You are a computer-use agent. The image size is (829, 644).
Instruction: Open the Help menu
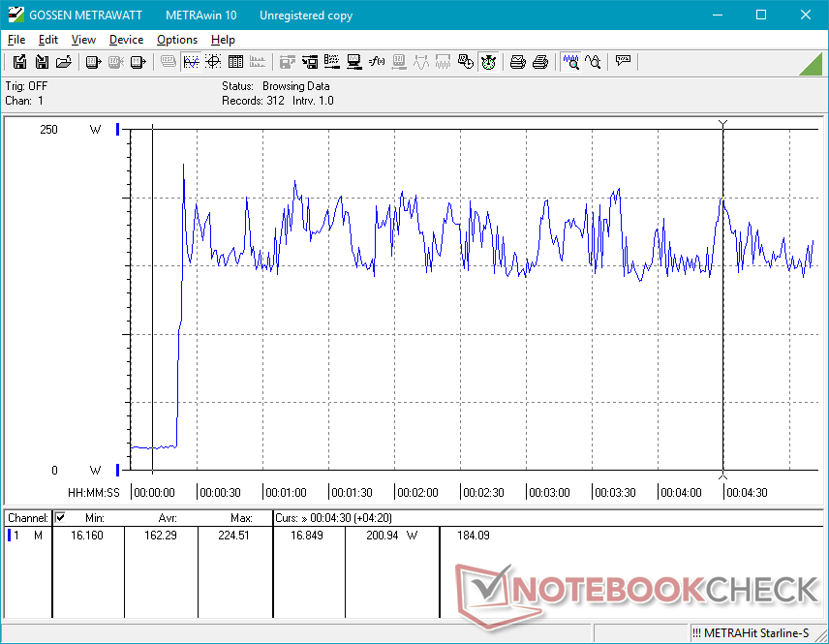223,40
